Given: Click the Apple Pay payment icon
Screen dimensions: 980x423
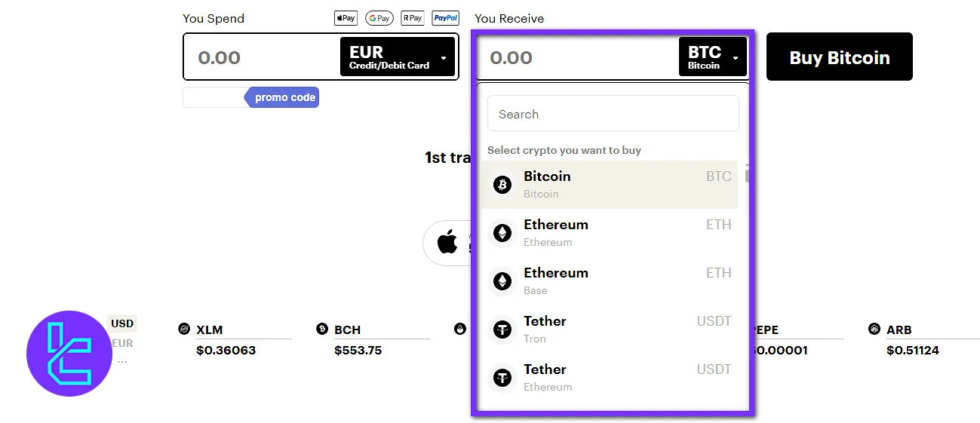Looking at the screenshot, I should [x=346, y=18].
